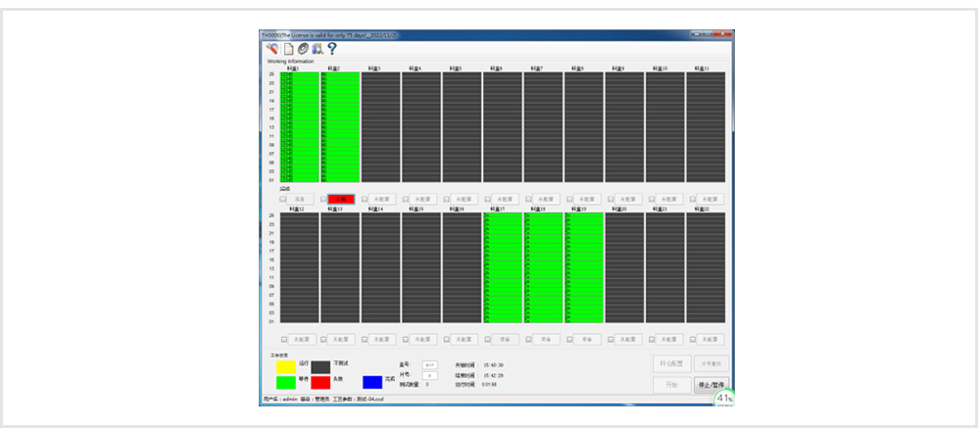Click the 片号 input field
This screenshot has height=428, width=980.
(x=429, y=375)
